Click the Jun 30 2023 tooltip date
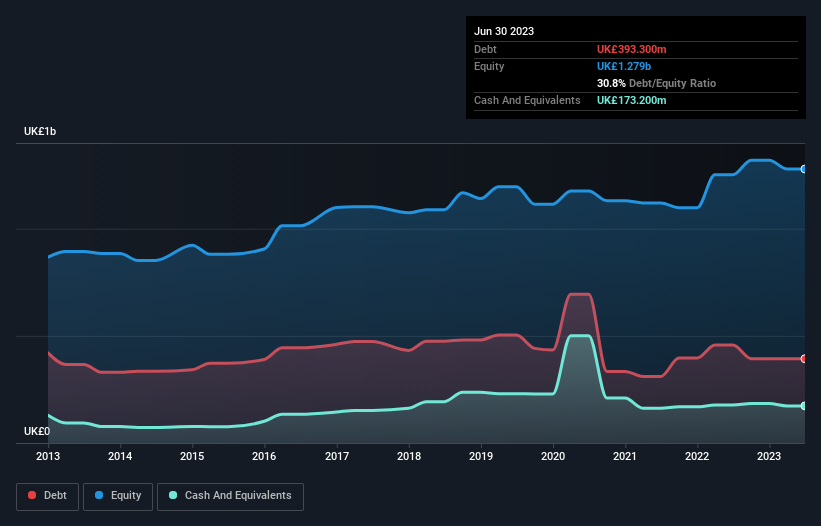Image resolution: width=821 pixels, height=526 pixels. [504, 31]
